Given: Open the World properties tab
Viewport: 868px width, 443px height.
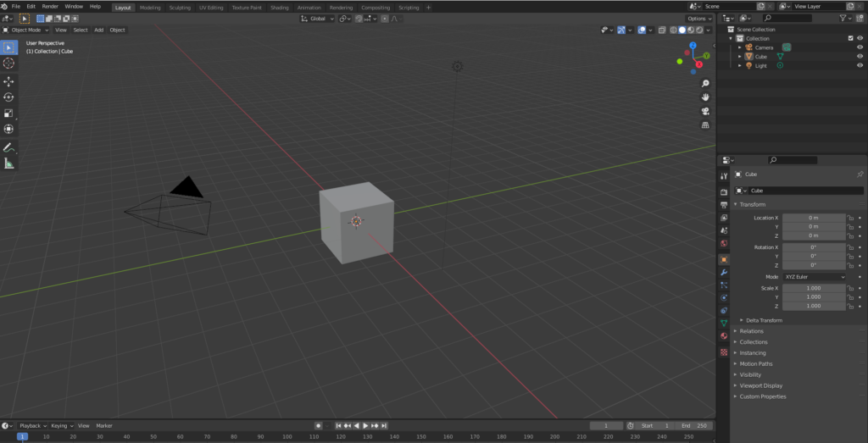Looking at the screenshot, I should pos(724,243).
